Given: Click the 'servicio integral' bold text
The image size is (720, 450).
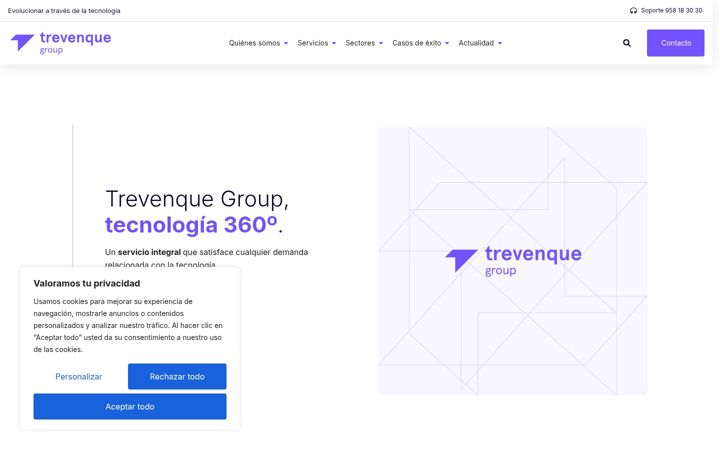Looking at the screenshot, I should click(149, 252).
